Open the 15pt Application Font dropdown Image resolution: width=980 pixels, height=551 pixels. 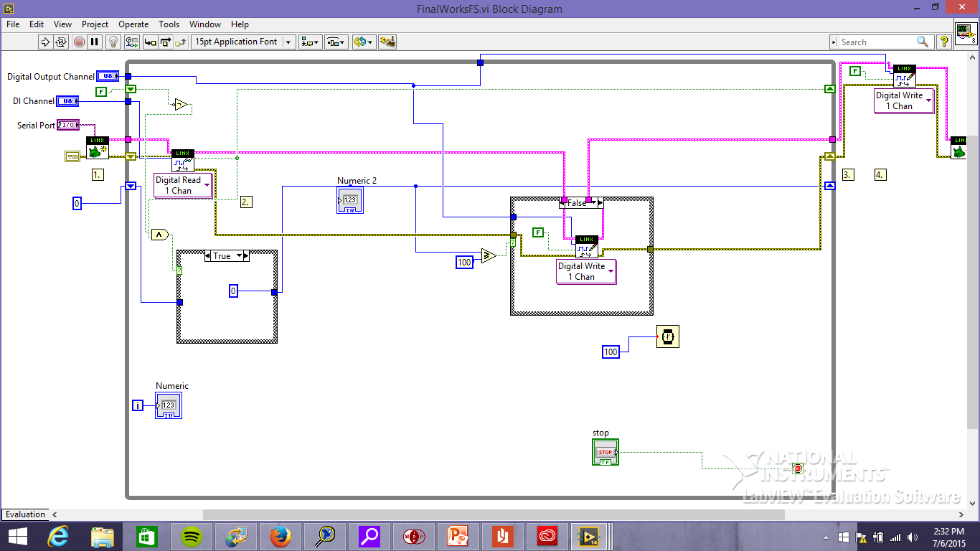[x=243, y=42]
